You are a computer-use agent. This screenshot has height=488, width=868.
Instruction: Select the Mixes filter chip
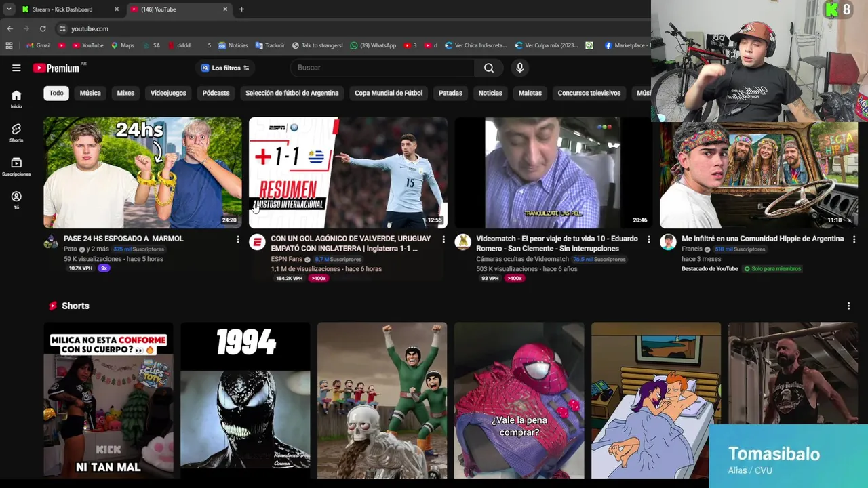[x=125, y=93]
